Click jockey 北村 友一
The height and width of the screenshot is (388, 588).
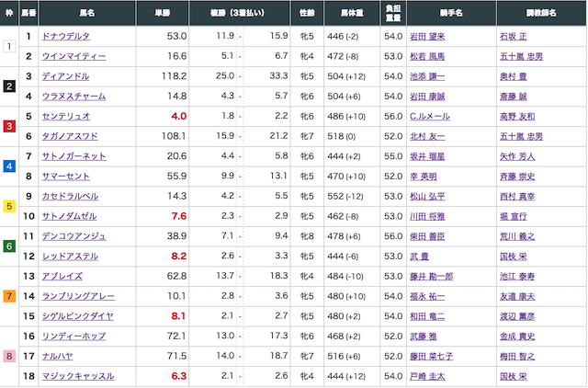click(427, 136)
